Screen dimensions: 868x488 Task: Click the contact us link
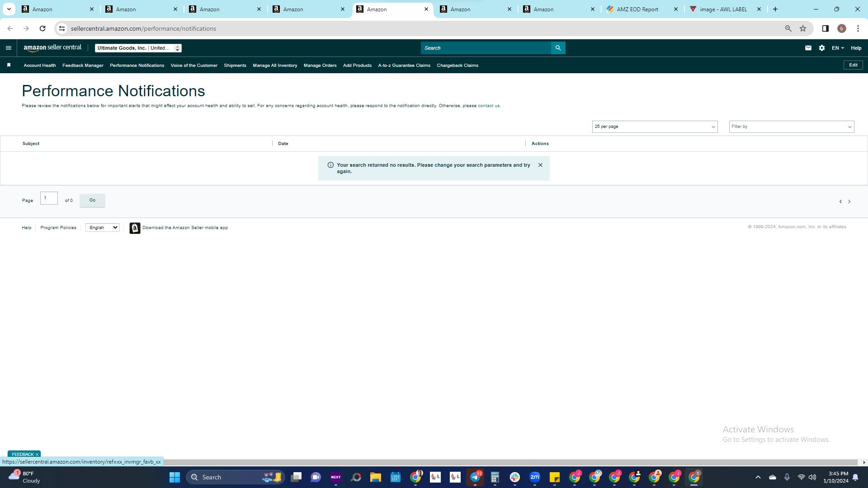[x=489, y=106]
